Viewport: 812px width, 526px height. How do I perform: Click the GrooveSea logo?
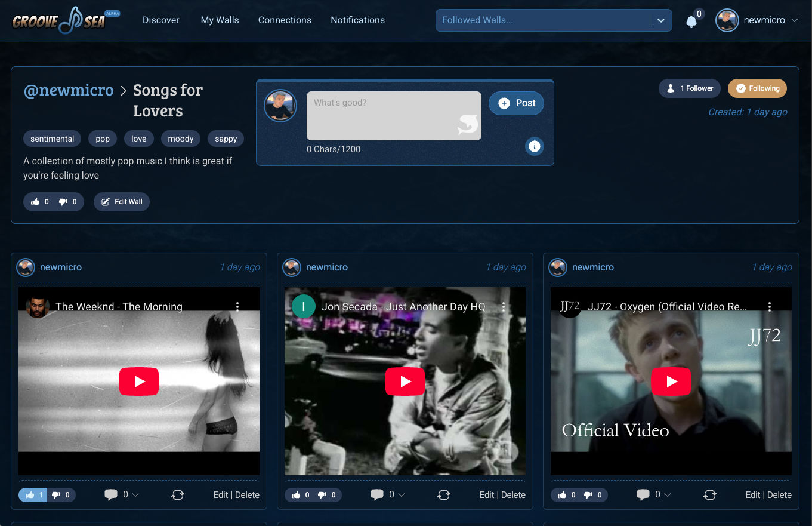click(66, 20)
